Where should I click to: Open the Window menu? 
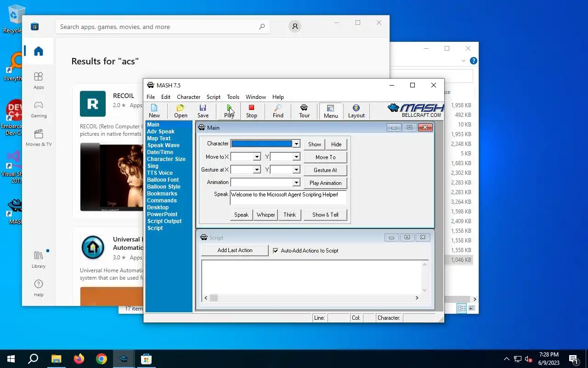[x=255, y=97]
